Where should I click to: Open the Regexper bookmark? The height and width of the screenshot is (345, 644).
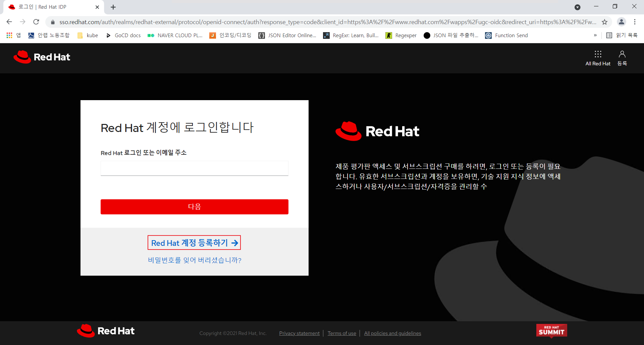(x=401, y=36)
